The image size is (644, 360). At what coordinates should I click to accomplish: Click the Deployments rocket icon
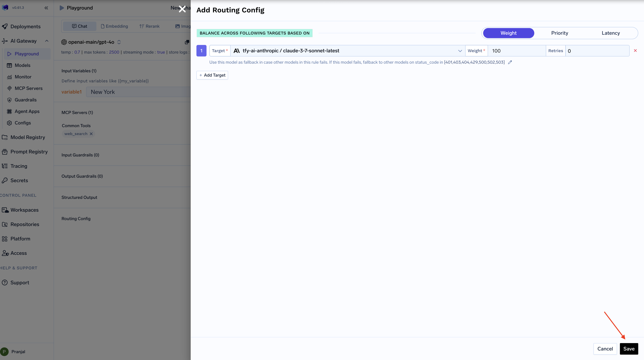4,26
